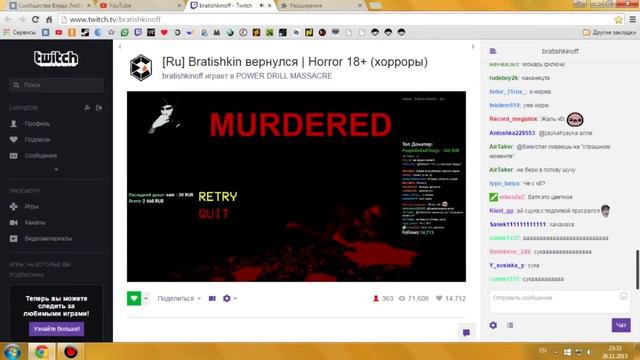Click the bookmark star in the address bar
Image resolution: width=640 pixels, height=360 pixels.
tap(618, 19)
